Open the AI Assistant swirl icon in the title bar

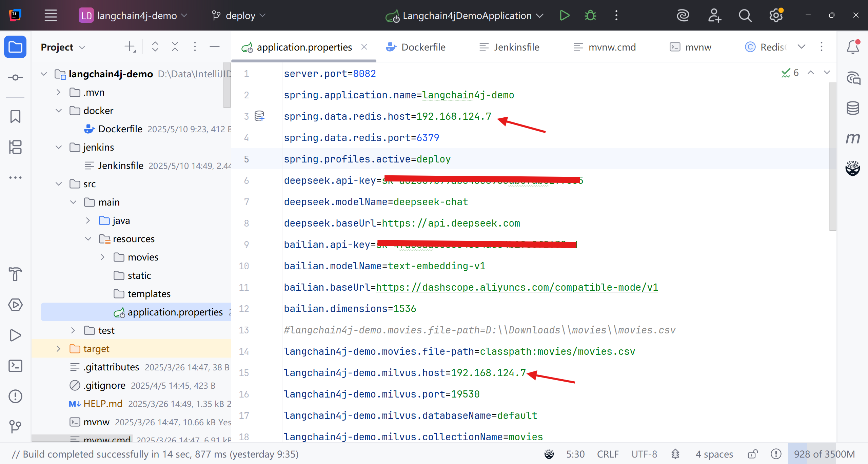point(683,16)
